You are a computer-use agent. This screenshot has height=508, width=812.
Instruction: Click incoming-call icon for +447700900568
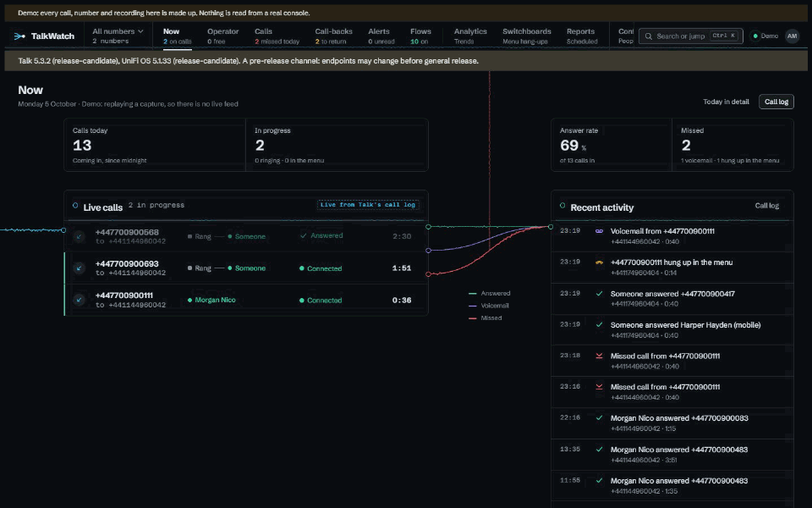pyautogui.click(x=79, y=236)
